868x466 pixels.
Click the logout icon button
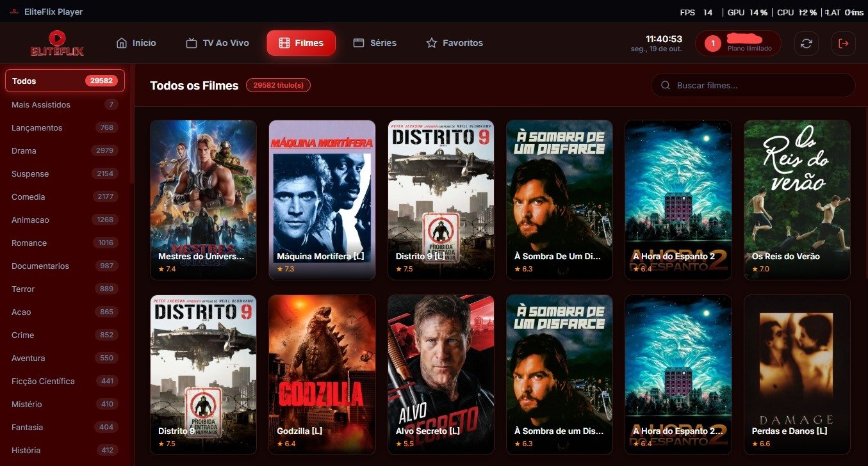click(843, 43)
